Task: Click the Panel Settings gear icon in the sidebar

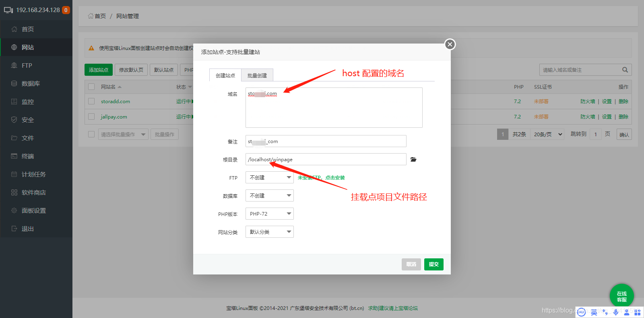Action: point(14,210)
